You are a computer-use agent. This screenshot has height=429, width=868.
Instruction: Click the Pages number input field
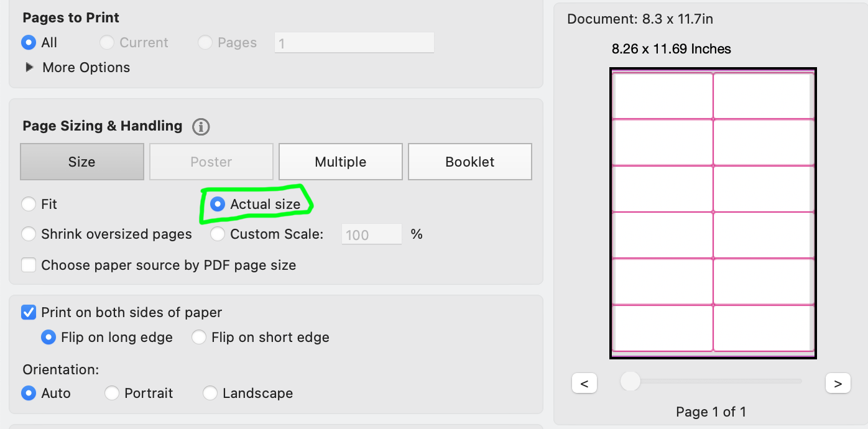(x=354, y=42)
